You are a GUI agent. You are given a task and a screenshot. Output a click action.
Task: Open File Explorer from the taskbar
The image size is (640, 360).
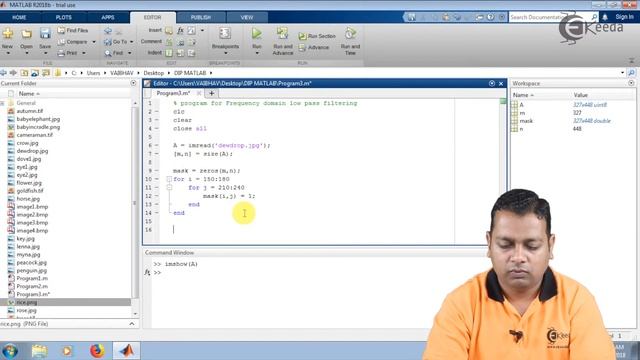pos(40,351)
